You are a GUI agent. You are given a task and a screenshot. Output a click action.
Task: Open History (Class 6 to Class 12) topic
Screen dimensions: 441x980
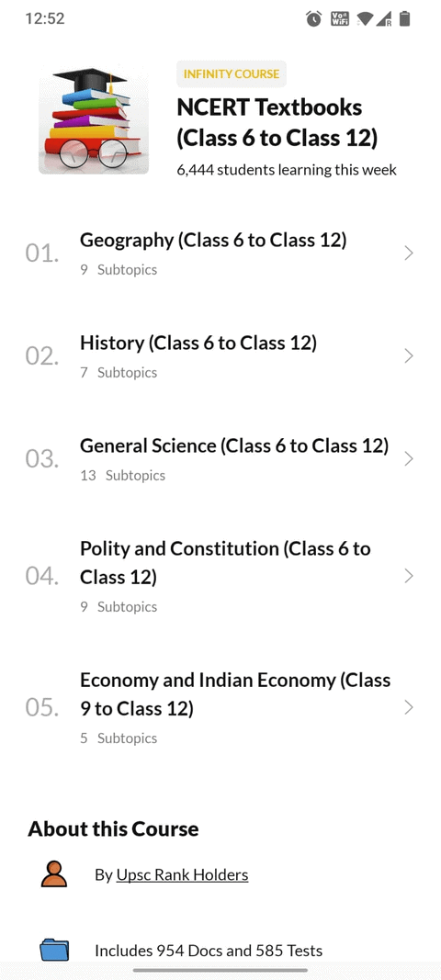pos(198,343)
